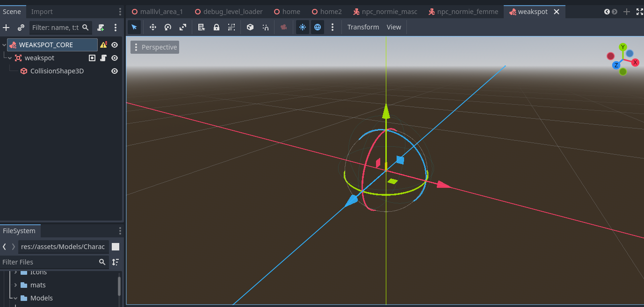The image size is (644, 307).
Task: Open the FileSystem dock tab
Action: point(19,231)
